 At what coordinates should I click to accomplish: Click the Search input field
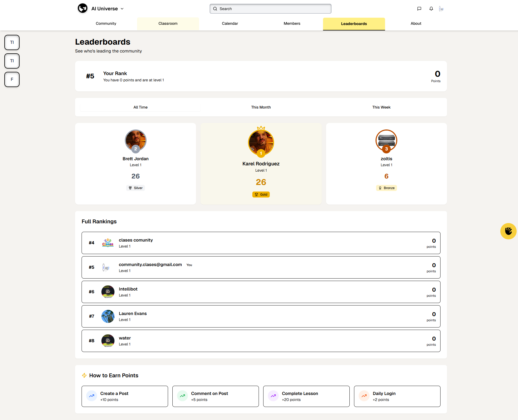pyautogui.click(x=271, y=9)
